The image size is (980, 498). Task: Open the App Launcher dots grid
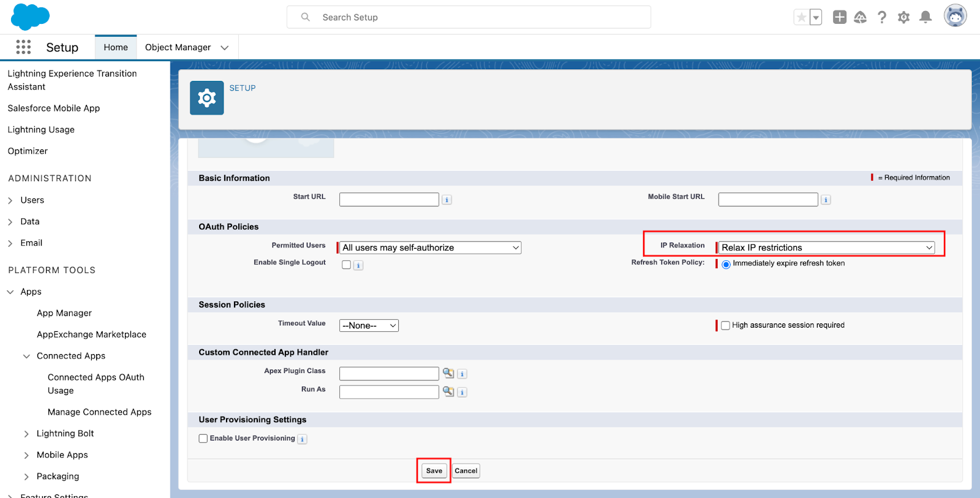(x=23, y=47)
